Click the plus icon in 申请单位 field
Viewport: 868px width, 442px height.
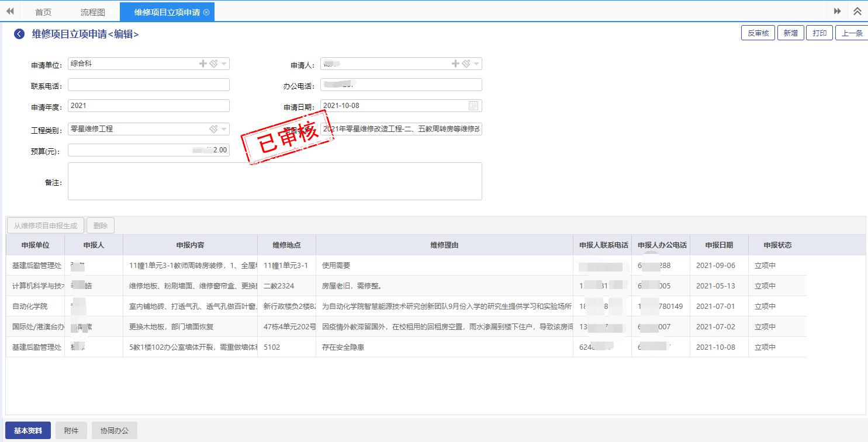click(x=203, y=64)
